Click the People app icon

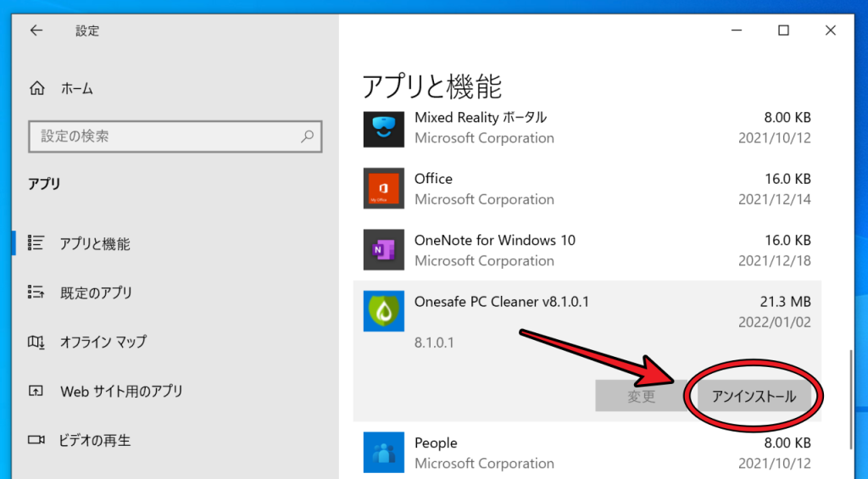point(384,453)
